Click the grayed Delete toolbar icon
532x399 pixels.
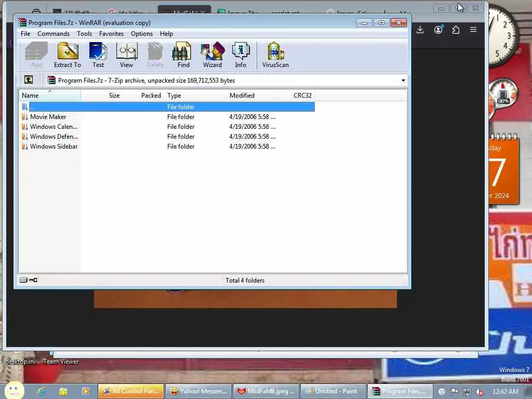pyautogui.click(x=155, y=55)
